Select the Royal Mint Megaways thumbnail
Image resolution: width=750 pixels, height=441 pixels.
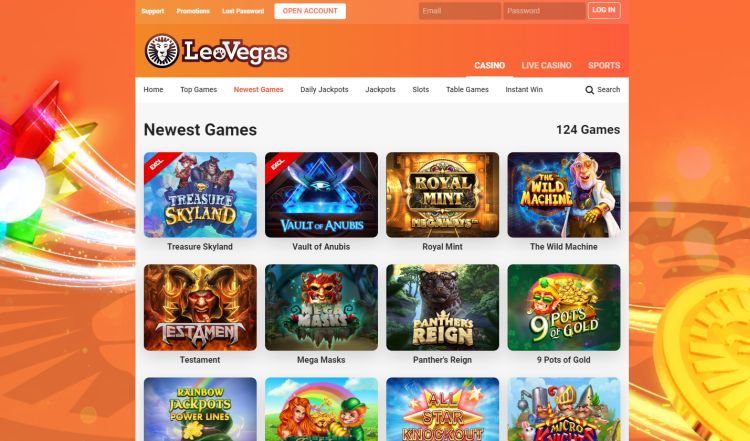point(442,195)
